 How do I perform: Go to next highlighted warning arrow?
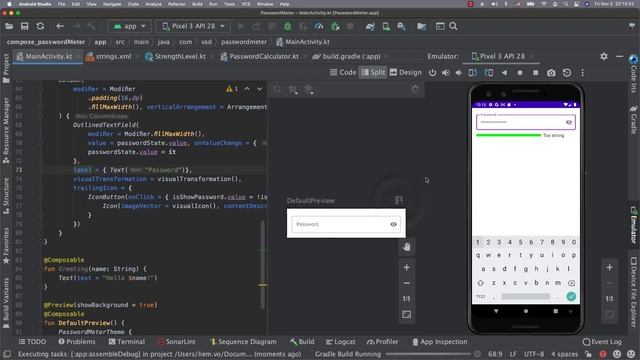(x=260, y=89)
